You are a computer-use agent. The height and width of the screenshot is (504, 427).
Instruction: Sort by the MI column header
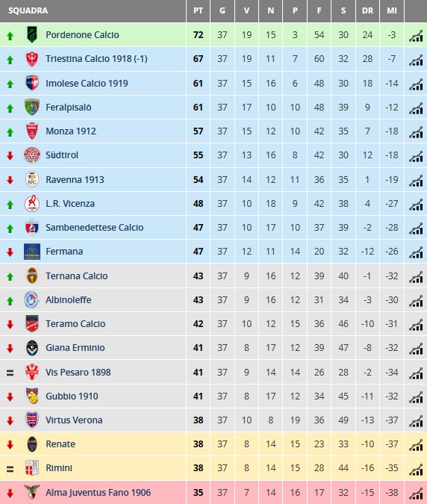(x=392, y=10)
